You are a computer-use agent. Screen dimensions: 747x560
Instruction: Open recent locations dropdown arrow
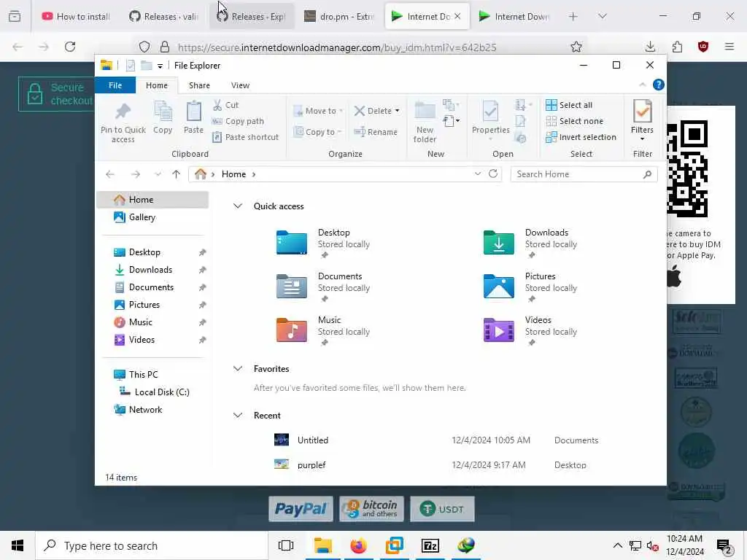point(158,174)
